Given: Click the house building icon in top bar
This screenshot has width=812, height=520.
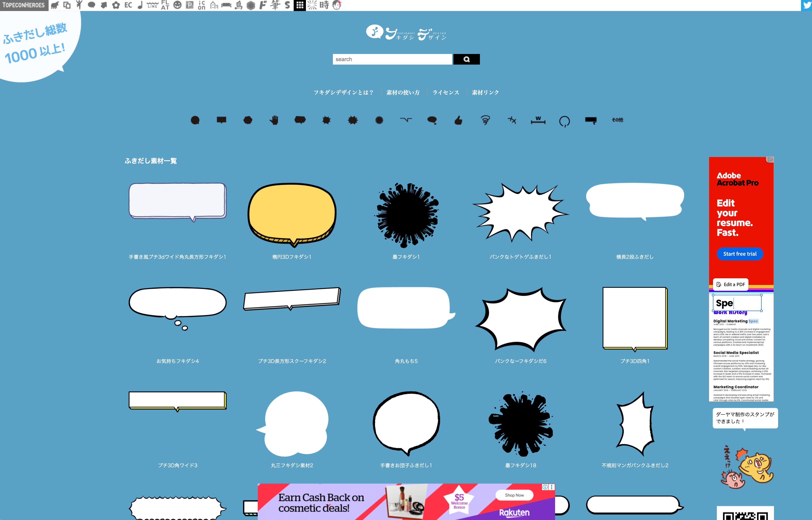Looking at the screenshot, I should [214, 5].
